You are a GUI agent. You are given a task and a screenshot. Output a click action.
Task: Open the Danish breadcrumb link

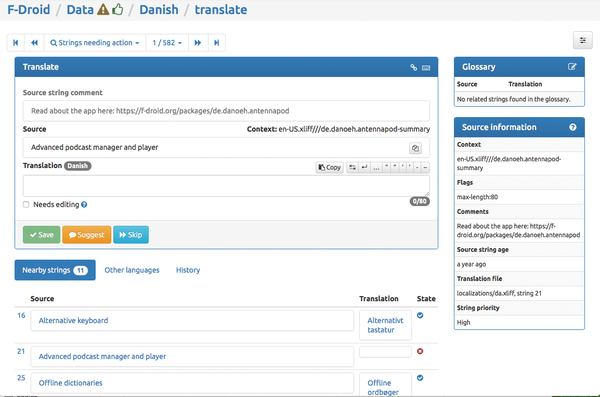tap(159, 10)
